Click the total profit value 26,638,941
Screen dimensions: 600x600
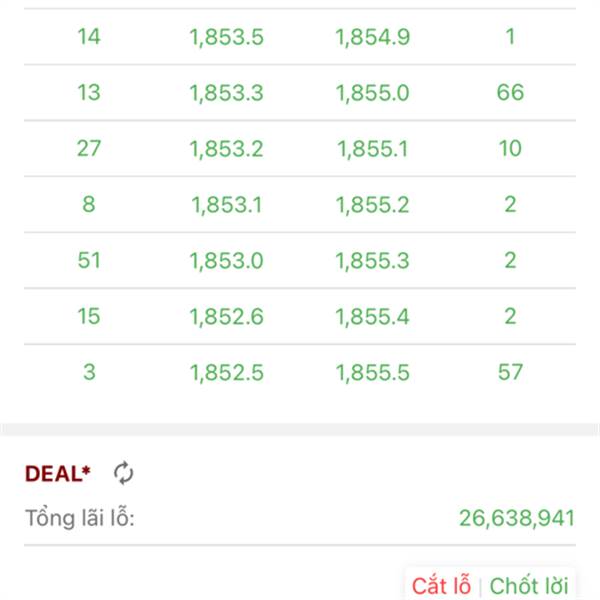click(516, 518)
